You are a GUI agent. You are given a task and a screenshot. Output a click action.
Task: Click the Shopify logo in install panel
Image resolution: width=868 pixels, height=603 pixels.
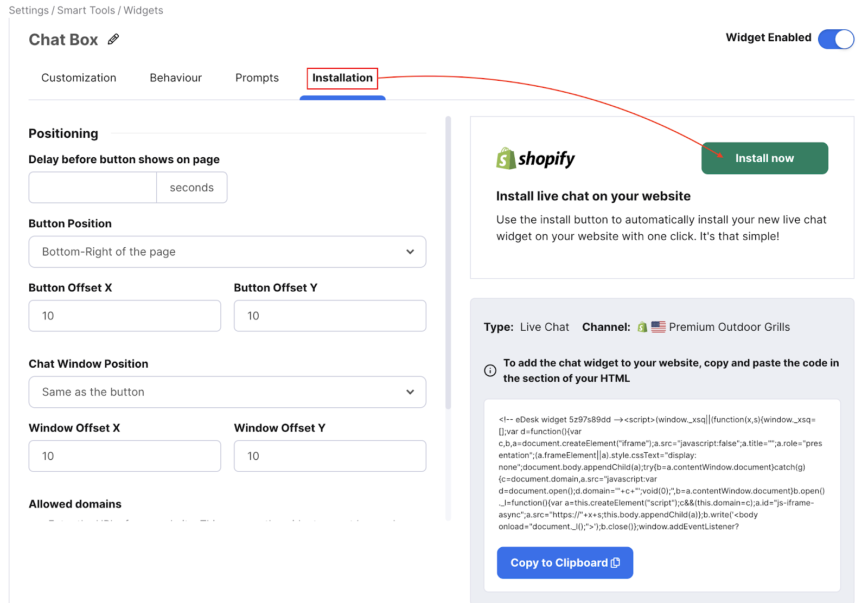tap(535, 158)
